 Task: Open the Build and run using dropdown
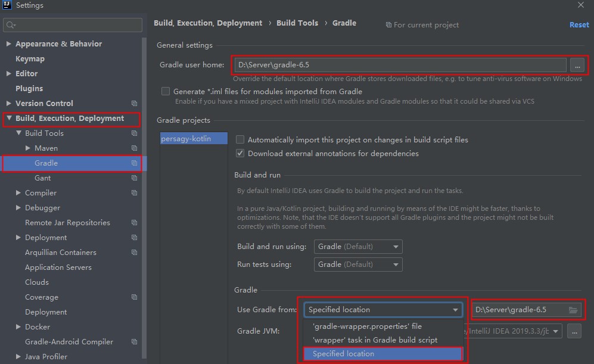358,247
